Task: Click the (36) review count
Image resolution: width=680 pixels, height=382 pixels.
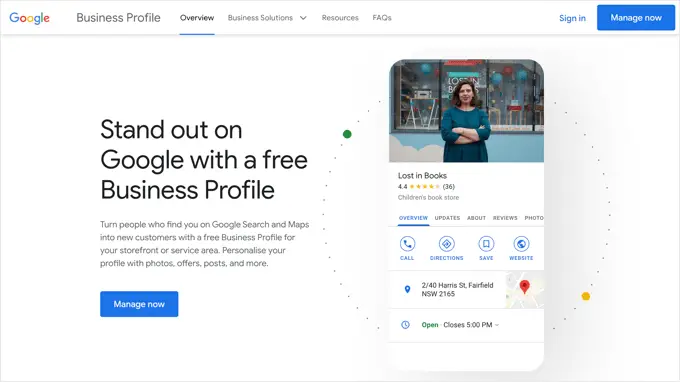Action: 449,186
